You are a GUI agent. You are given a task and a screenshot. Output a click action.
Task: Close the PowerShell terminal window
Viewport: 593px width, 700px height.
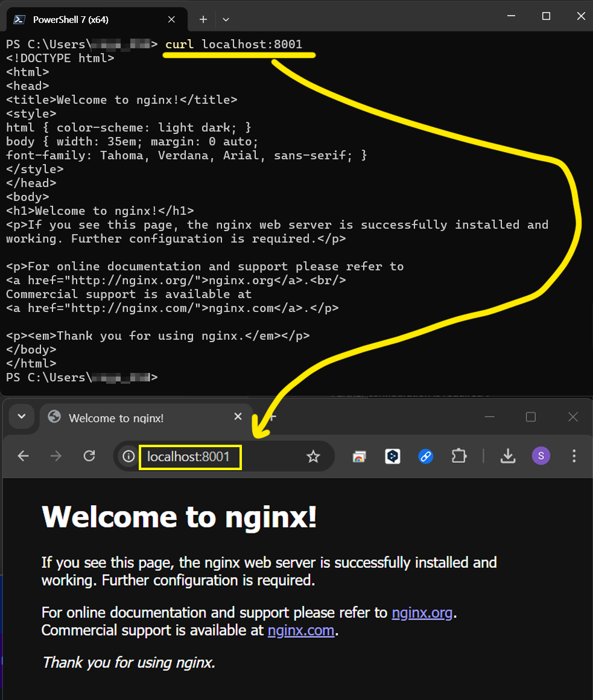(x=581, y=16)
